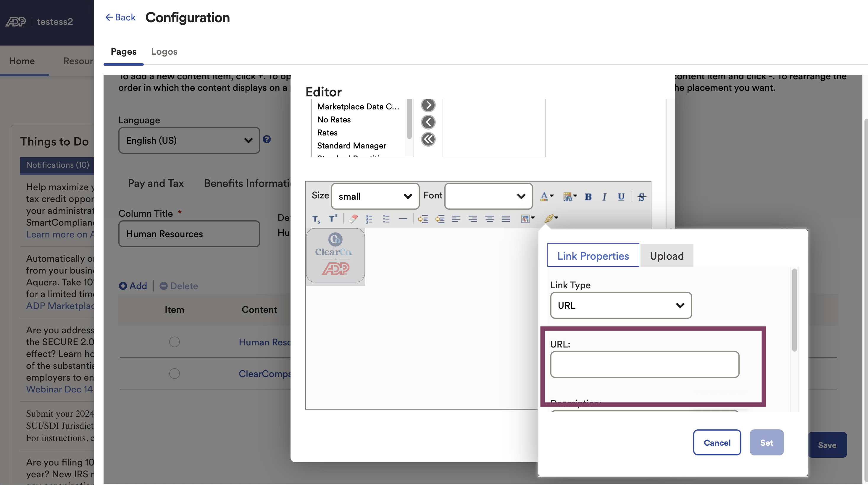Screen dimensions: 868x485
Task: Click the ClearCo ADP logo image in editor
Action: click(x=335, y=255)
